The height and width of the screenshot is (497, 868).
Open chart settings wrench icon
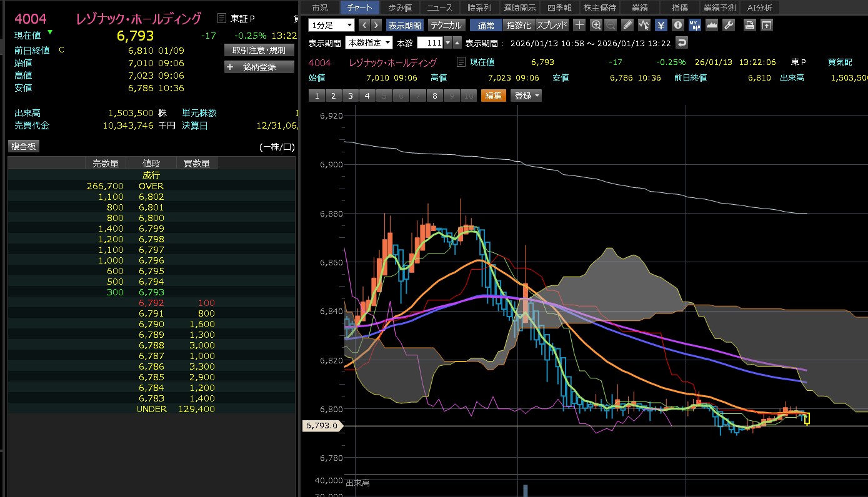(x=728, y=25)
